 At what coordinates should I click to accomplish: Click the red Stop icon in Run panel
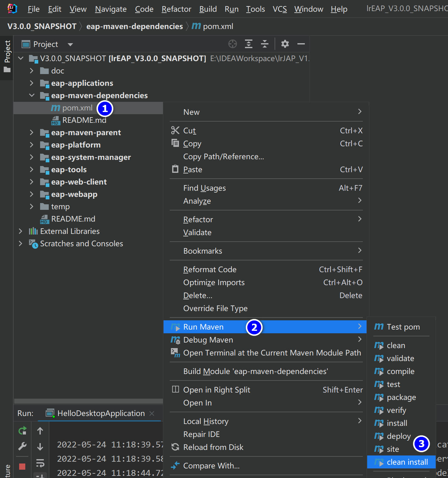point(22,466)
